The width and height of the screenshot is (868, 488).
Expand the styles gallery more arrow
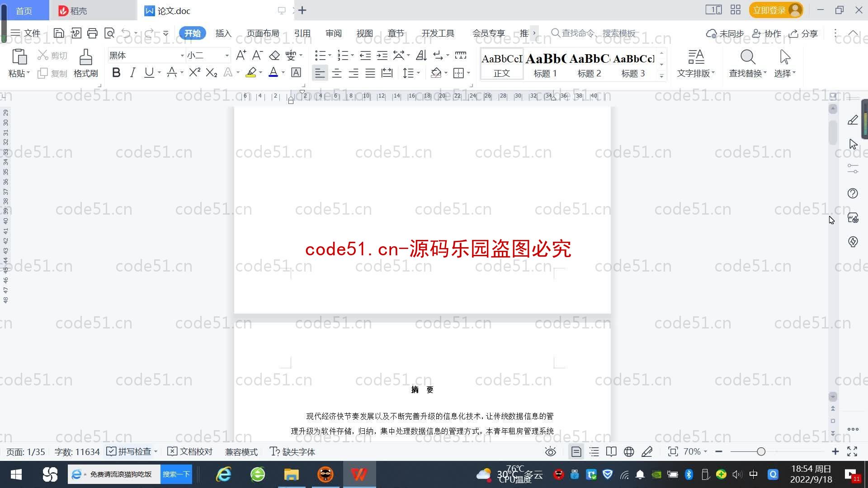(661, 76)
